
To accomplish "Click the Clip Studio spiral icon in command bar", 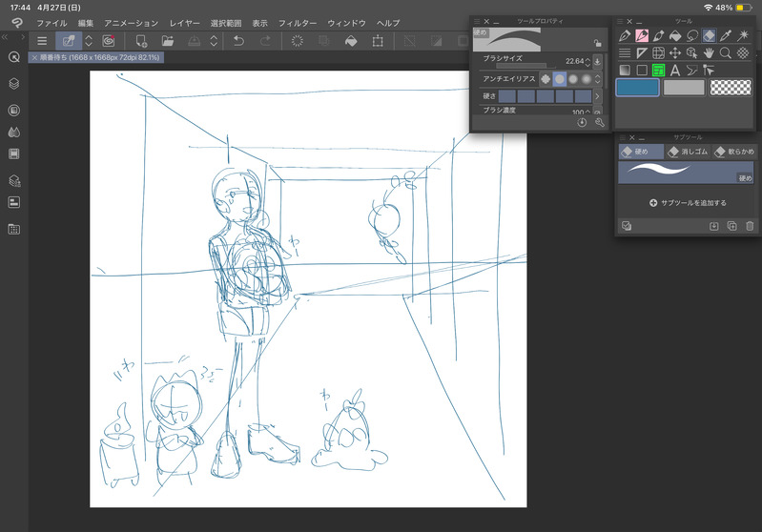I will pyautogui.click(x=109, y=41).
